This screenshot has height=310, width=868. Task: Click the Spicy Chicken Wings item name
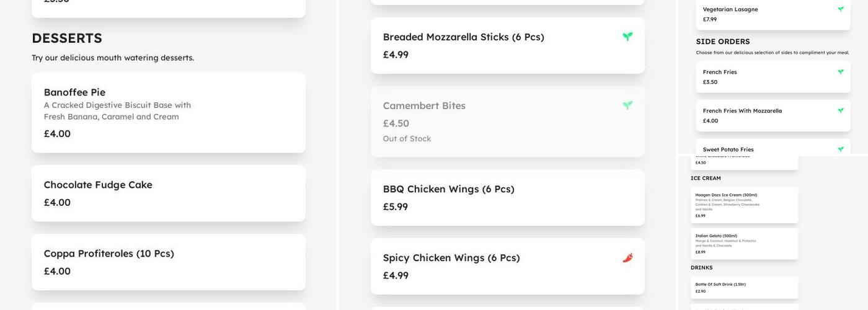point(451,258)
